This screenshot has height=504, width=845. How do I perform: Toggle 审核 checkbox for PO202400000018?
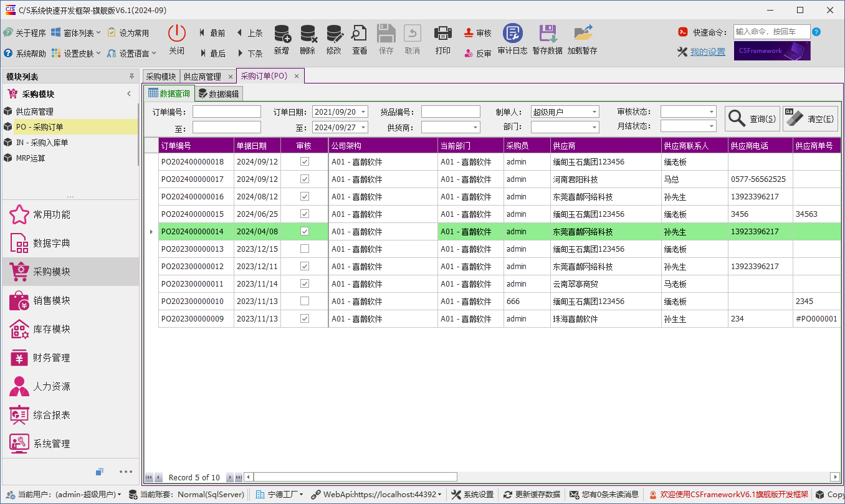click(305, 161)
